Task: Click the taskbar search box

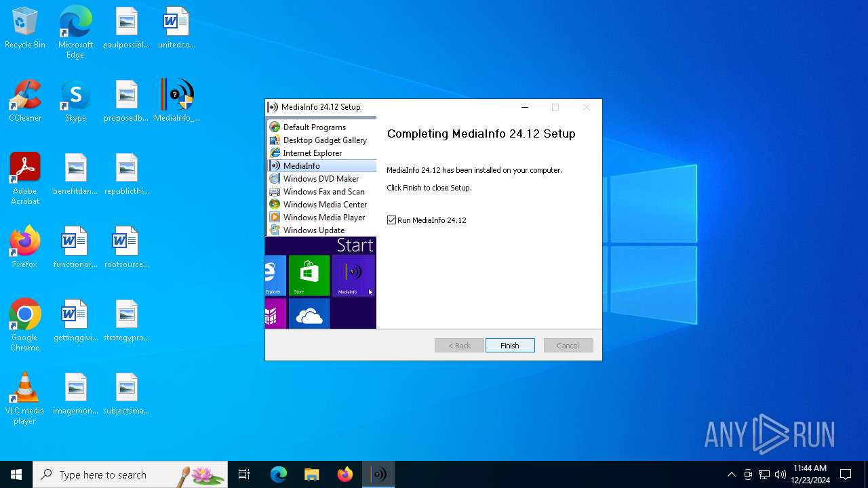Action: [x=130, y=474]
